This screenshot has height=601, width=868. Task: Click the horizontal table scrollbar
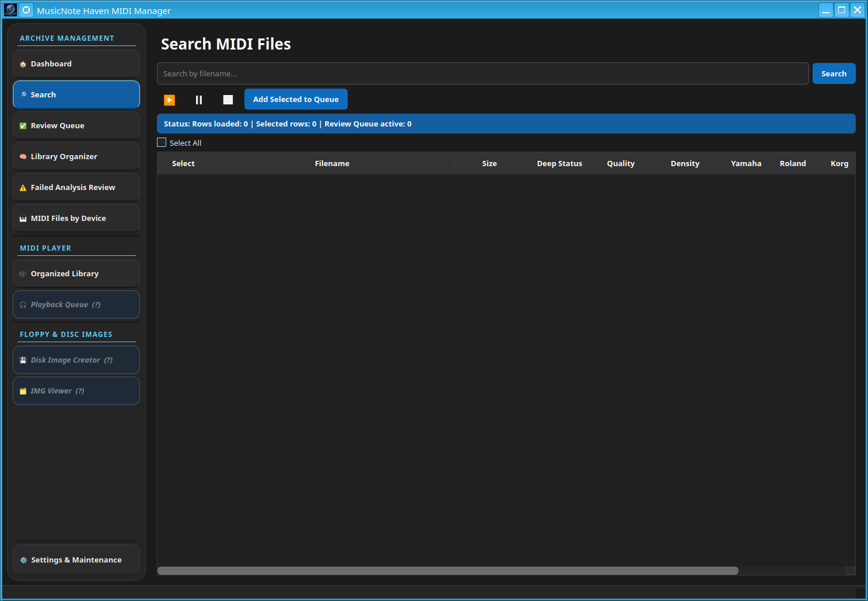[x=448, y=571]
